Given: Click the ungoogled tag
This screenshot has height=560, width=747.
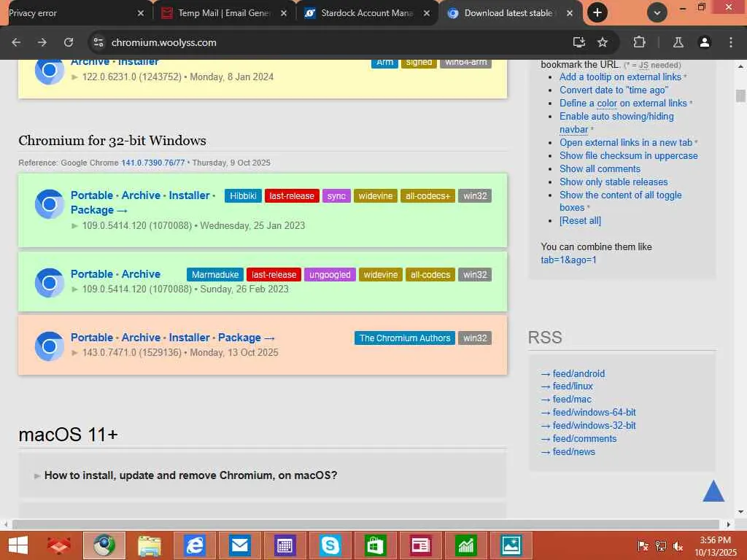Looking at the screenshot, I should tap(330, 275).
